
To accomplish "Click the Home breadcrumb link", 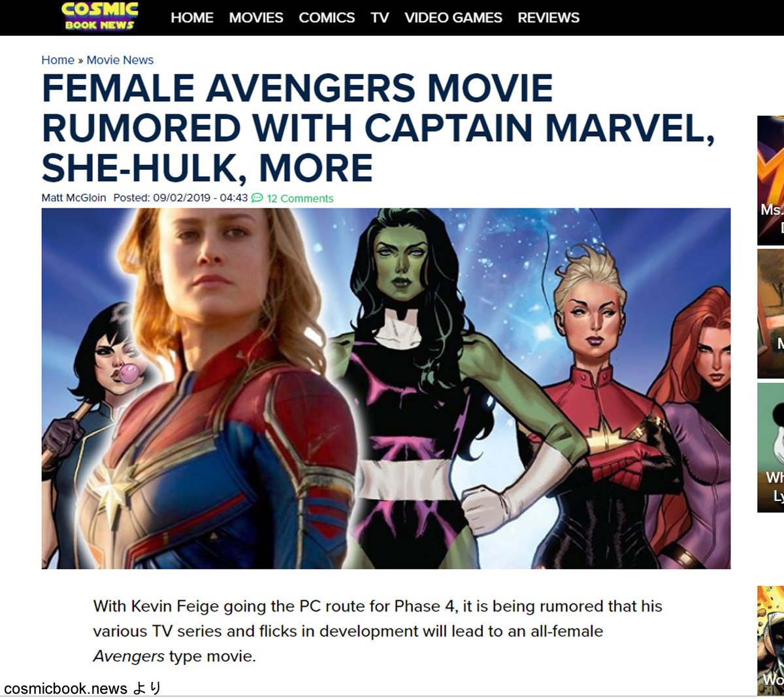I will (x=58, y=60).
